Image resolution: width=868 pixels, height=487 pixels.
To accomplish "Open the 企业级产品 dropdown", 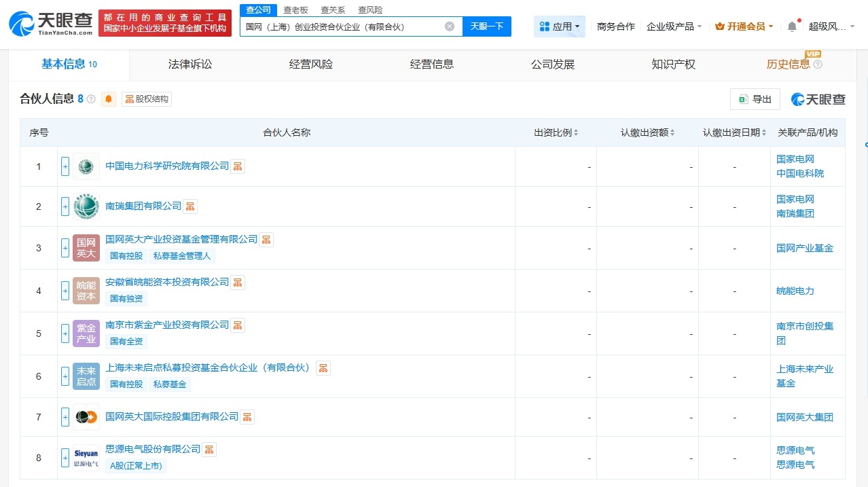I will 674,26.
